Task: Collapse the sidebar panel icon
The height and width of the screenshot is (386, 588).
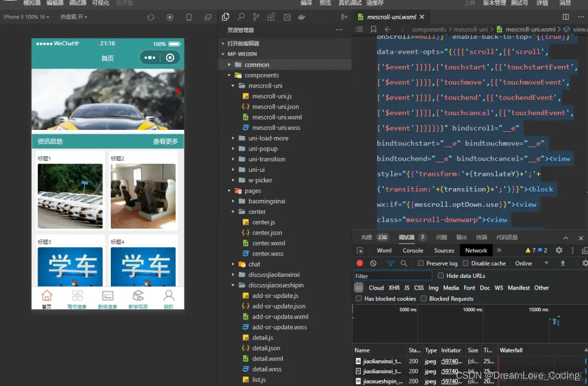Action: (344, 17)
